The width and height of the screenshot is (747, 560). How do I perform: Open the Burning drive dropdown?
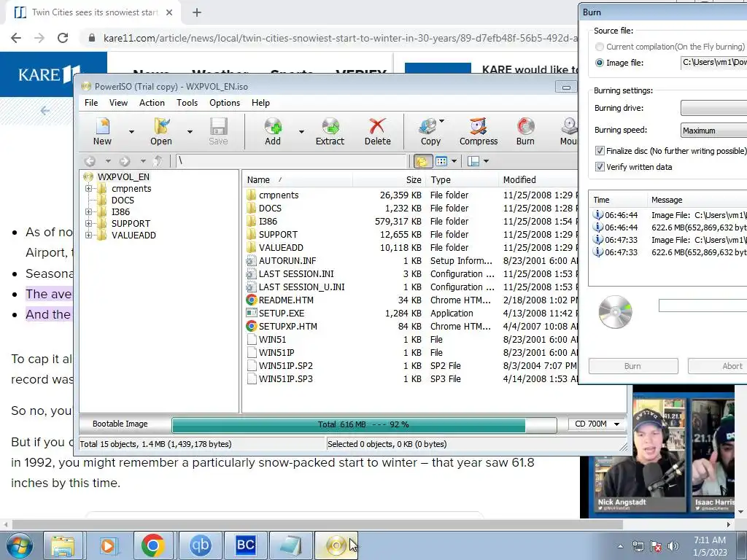point(713,108)
